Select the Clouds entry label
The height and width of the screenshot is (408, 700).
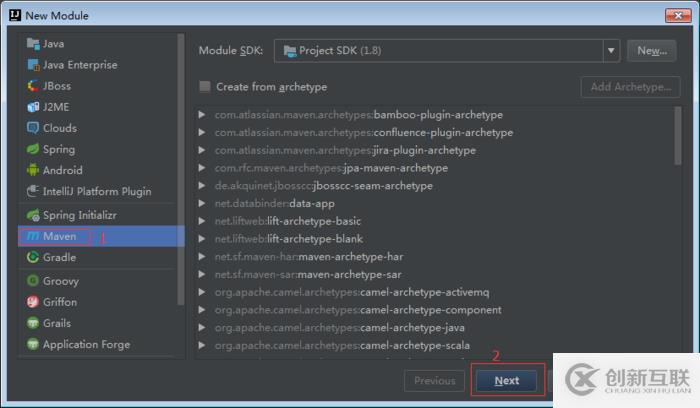(60, 128)
